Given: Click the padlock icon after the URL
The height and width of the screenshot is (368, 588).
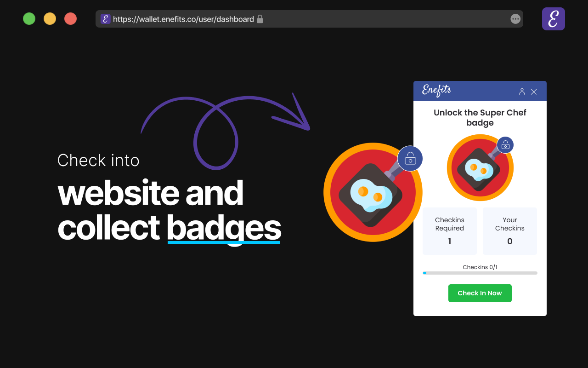Looking at the screenshot, I should pyautogui.click(x=260, y=19).
